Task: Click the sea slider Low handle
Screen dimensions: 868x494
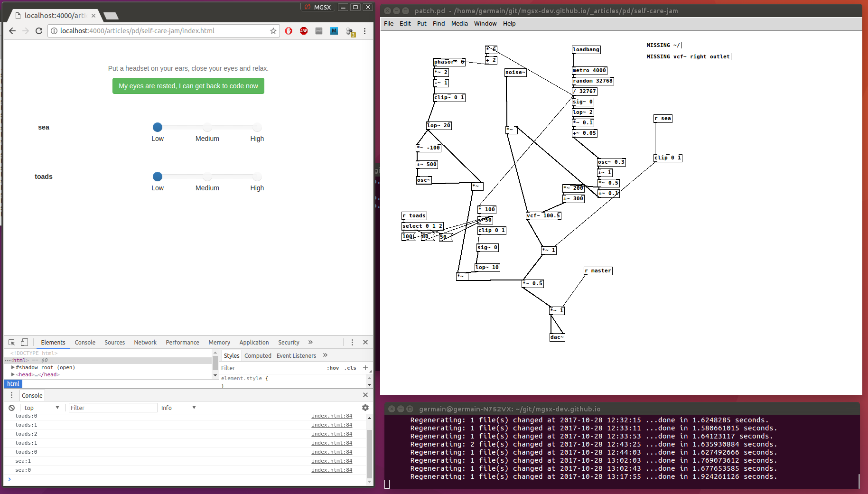Action: [x=158, y=127]
